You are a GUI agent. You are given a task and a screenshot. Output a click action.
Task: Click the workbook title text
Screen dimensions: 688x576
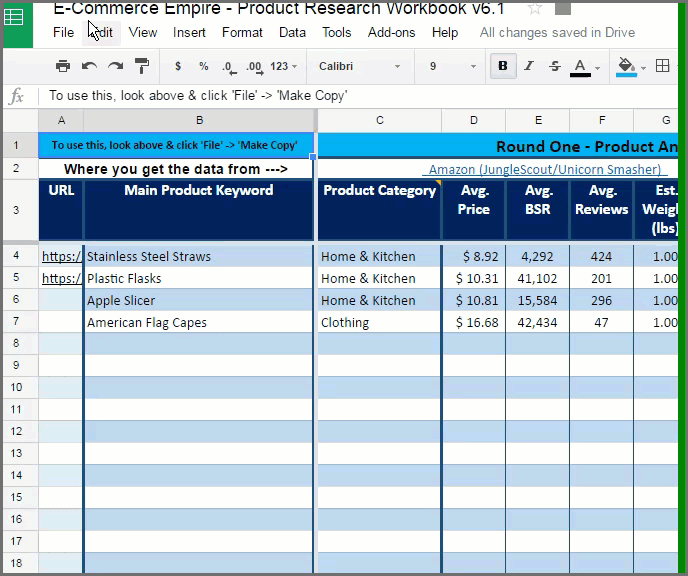tap(278, 8)
